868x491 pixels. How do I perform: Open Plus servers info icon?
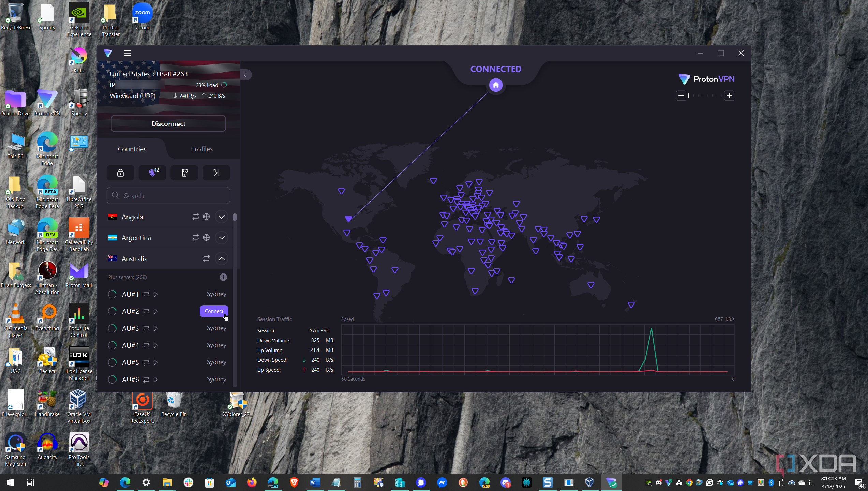click(223, 277)
